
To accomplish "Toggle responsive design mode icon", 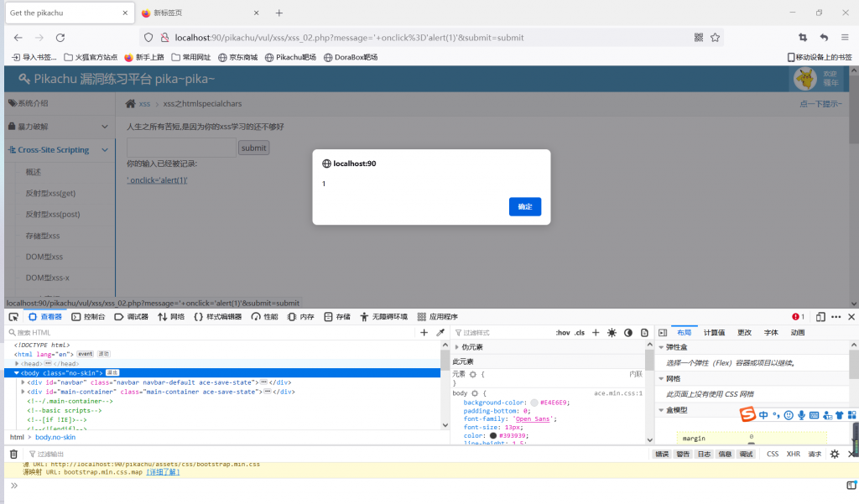I will 818,317.
